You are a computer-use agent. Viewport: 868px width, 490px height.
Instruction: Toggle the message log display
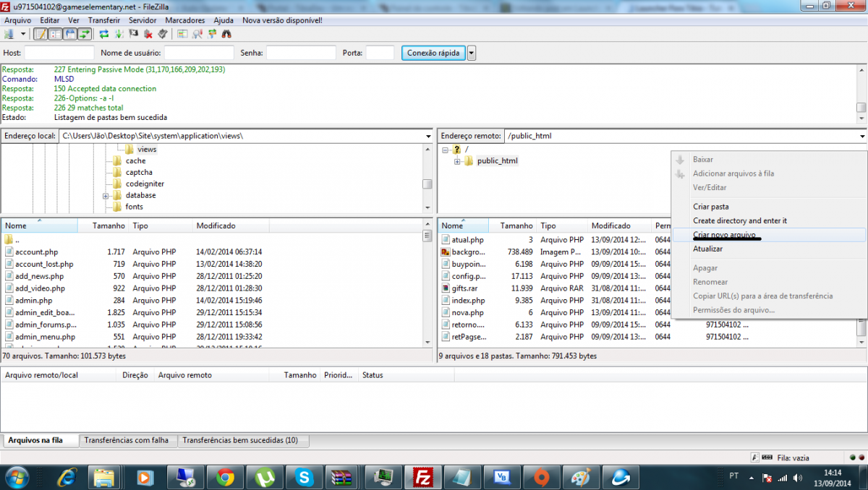point(40,33)
